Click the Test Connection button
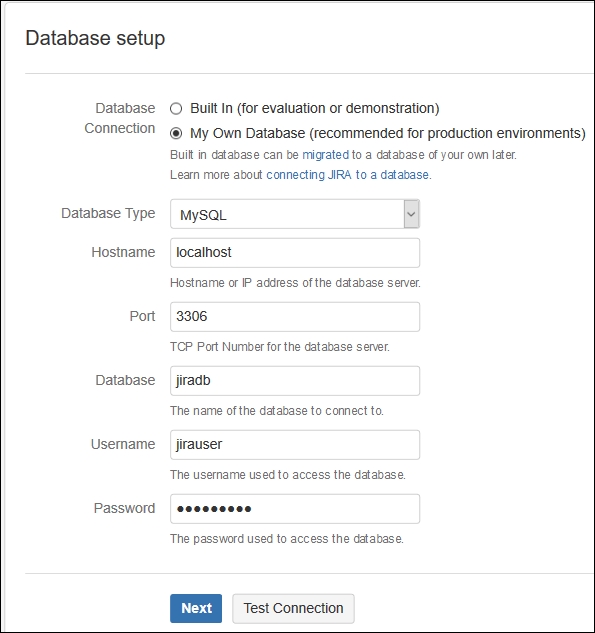The height and width of the screenshot is (633, 595). click(x=293, y=608)
